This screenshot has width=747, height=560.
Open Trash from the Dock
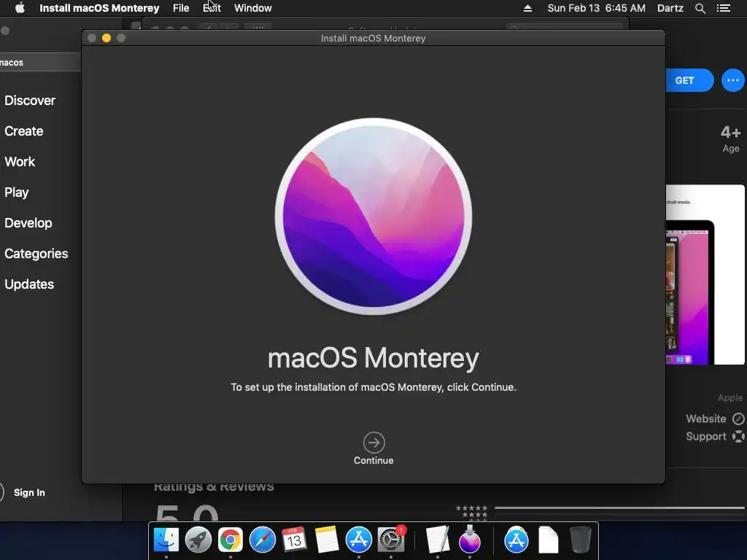point(580,540)
